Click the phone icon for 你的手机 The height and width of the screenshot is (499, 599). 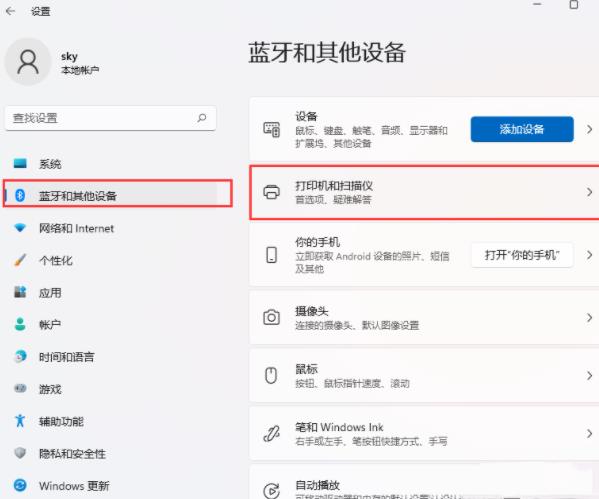(272, 255)
